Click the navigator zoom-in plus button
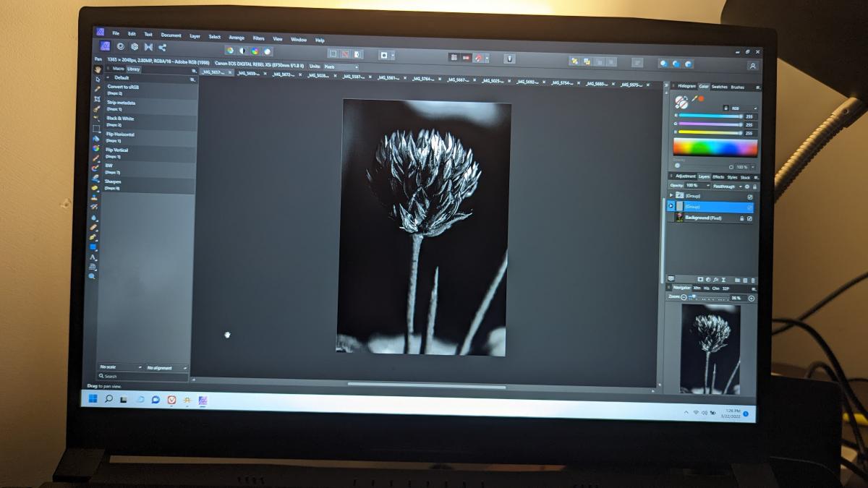Viewport: 868px width, 488px height. pos(751,298)
